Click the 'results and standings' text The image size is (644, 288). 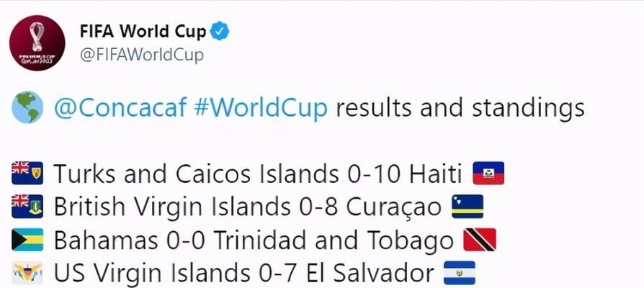tap(460, 108)
